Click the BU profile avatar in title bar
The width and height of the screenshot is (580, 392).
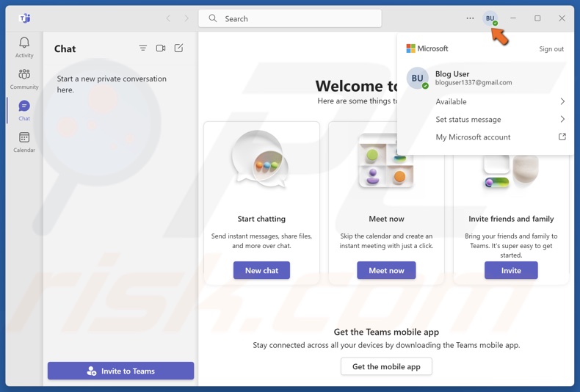(490, 18)
